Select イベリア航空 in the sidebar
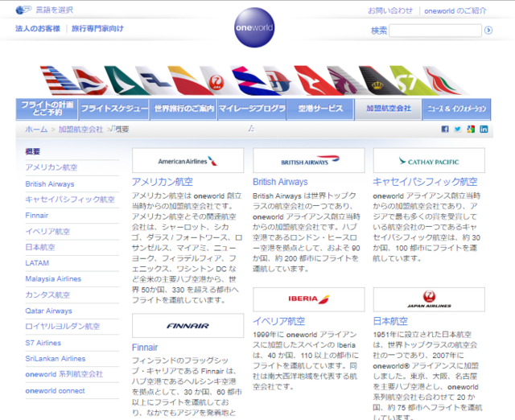This screenshot has width=515, height=420. [x=47, y=231]
